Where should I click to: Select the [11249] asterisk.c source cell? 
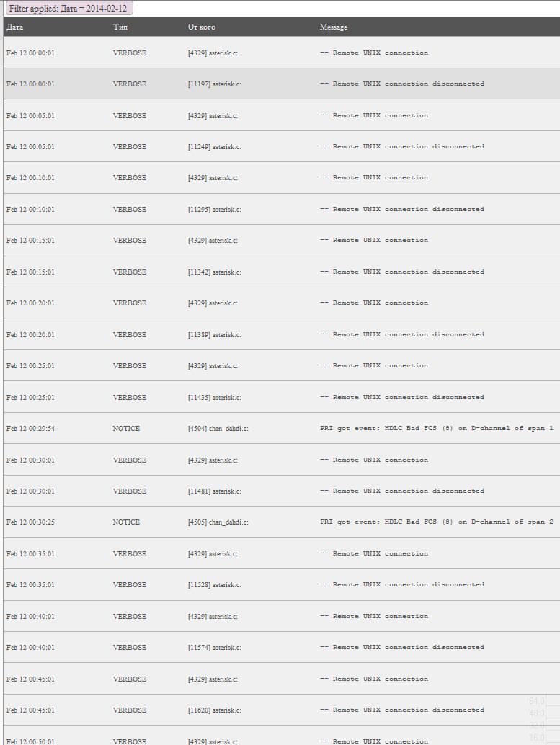214,147
